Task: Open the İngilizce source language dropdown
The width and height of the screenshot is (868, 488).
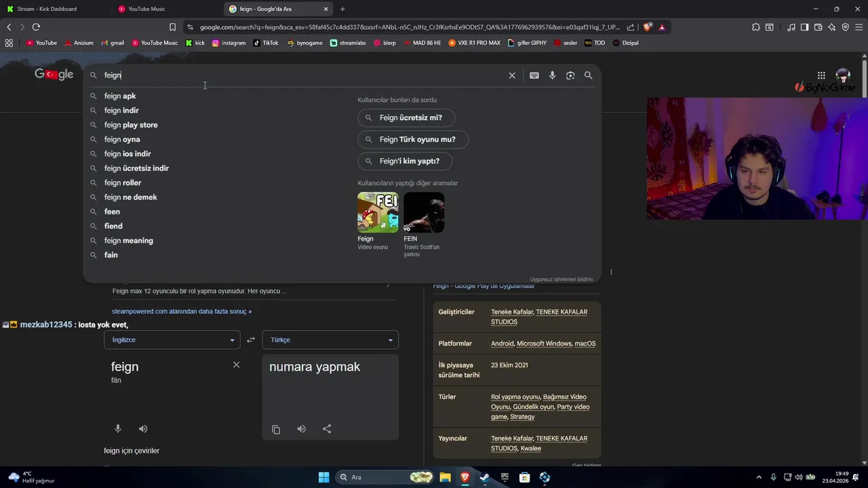Action: click(x=172, y=340)
